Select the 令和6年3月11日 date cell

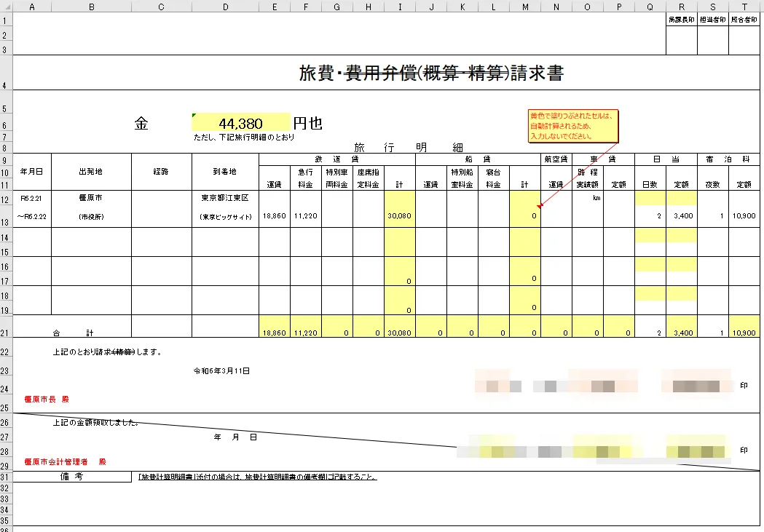click(x=221, y=371)
